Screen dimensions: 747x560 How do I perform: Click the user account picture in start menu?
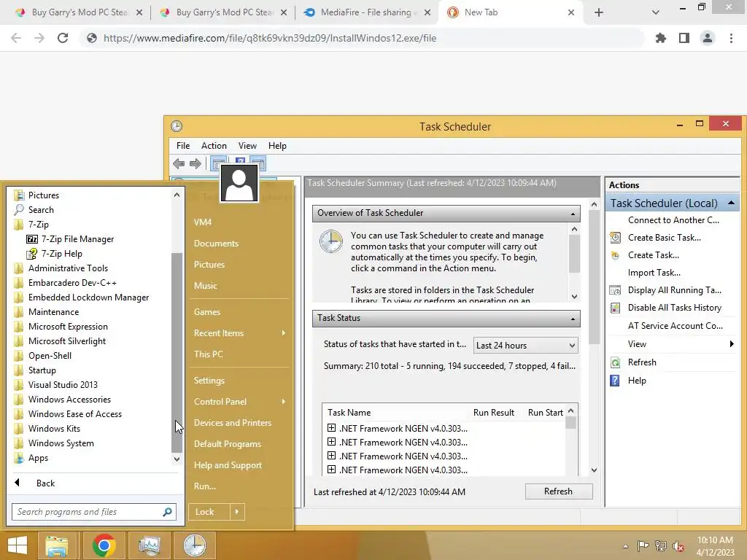tap(239, 183)
